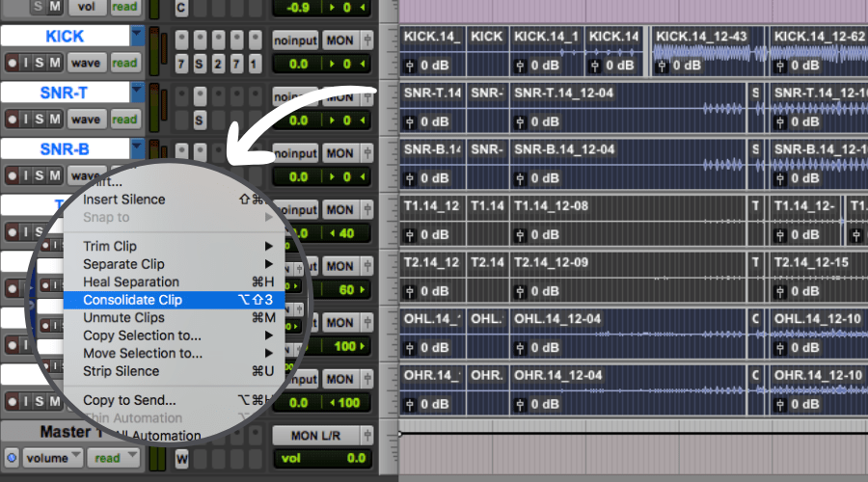The width and height of the screenshot is (868, 482).
Task: Mute the KICK track
Action: click(x=54, y=63)
